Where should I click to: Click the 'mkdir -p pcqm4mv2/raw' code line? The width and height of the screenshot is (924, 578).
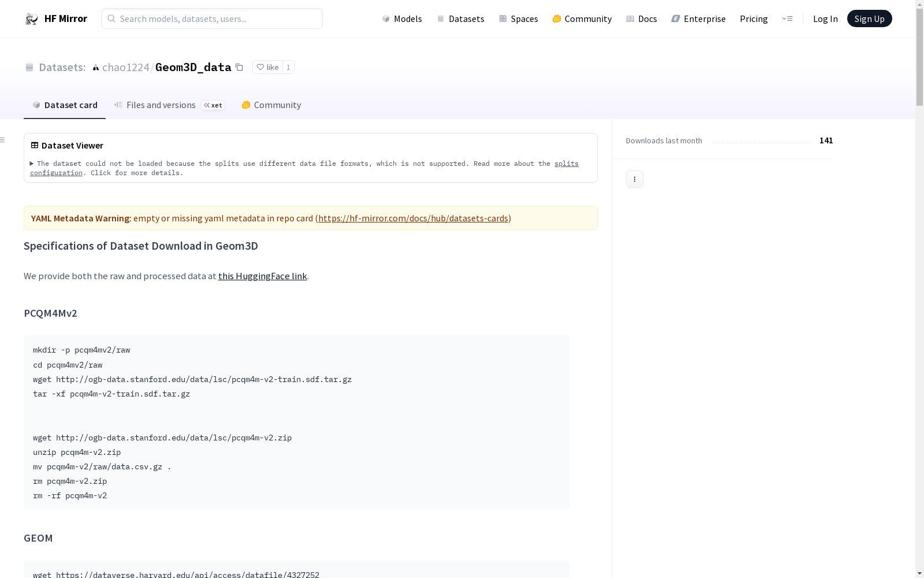[81, 350]
